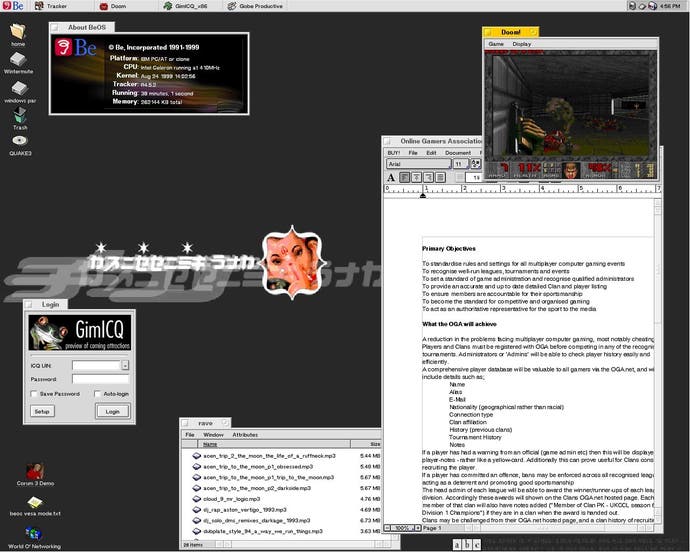Select the QUAKE3 CD icon
690x552 pixels.
pyautogui.click(x=20, y=141)
